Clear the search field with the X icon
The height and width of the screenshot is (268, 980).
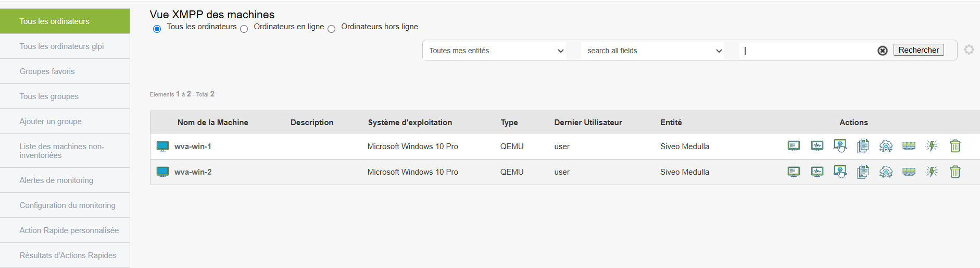(x=883, y=51)
